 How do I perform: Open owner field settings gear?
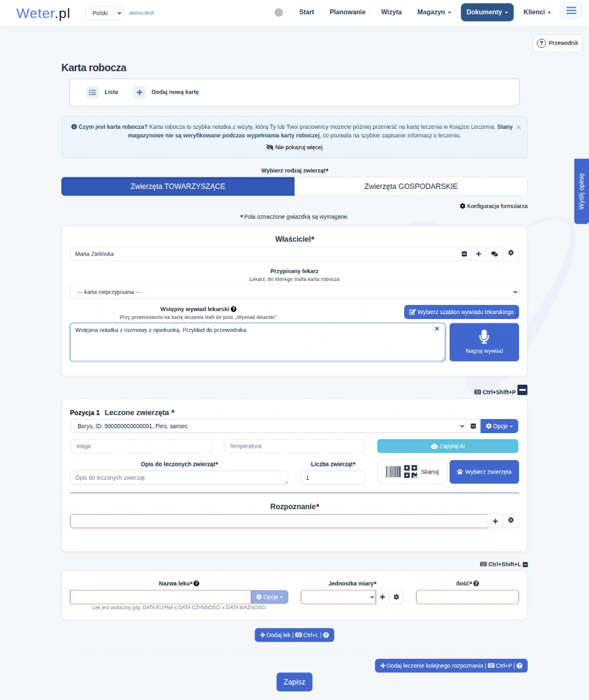[511, 253]
